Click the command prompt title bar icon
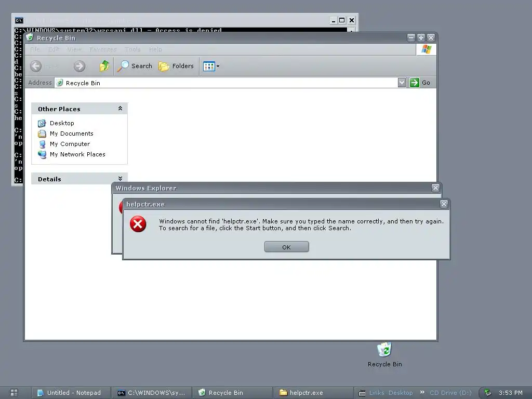The image size is (532, 399). [19, 20]
